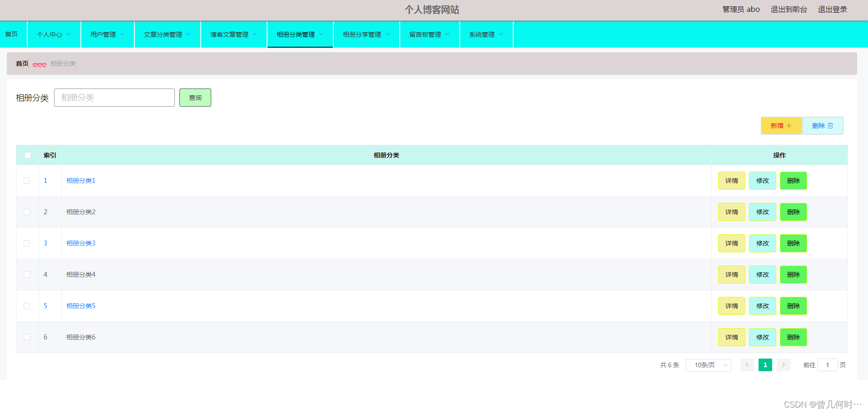Click 修改 for 相册分类3
This screenshot has width=868, height=413.
pos(763,243)
